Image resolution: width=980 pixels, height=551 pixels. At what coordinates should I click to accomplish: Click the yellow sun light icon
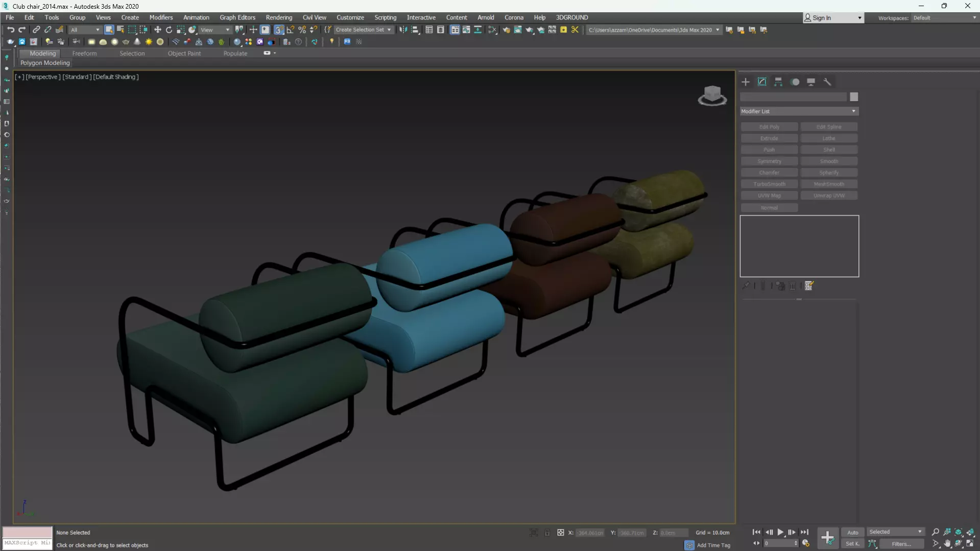(x=149, y=42)
